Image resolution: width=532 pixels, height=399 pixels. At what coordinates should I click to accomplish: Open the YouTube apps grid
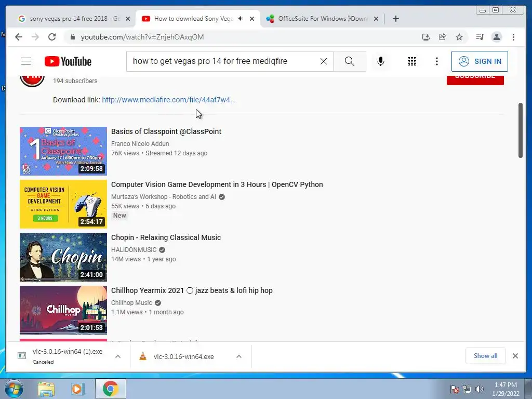coord(412,61)
